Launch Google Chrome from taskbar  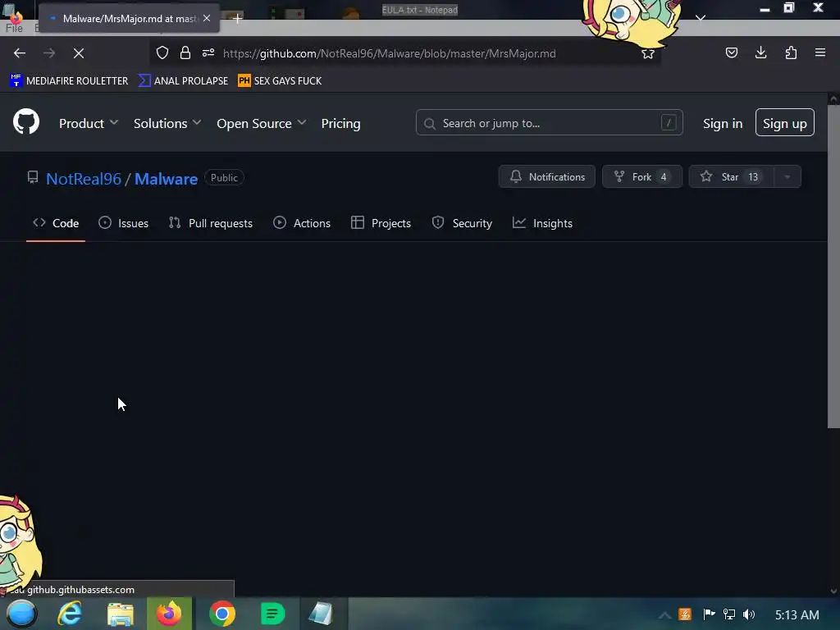tap(221, 614)
